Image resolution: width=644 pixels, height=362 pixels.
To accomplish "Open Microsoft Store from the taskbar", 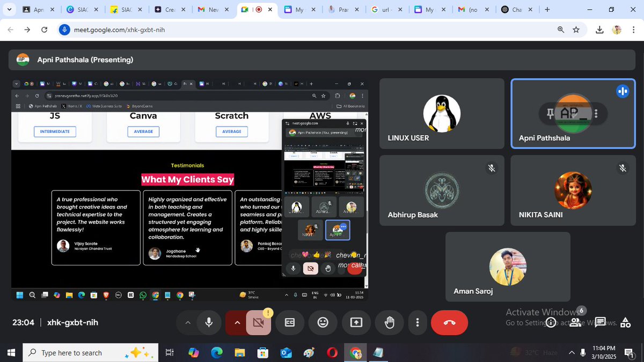I will [262, 352].
